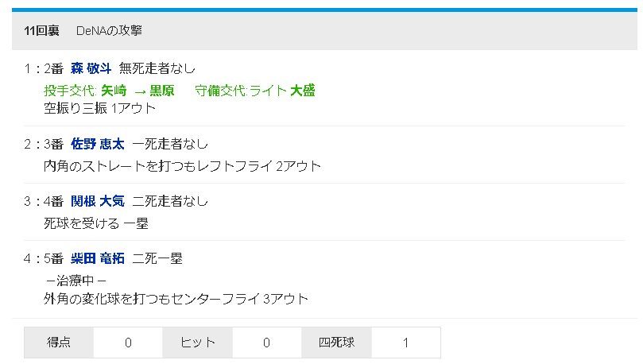Click the 死球を受ける 一塁 result line
The width and height of the screenshot is (643, 364).
96,223
